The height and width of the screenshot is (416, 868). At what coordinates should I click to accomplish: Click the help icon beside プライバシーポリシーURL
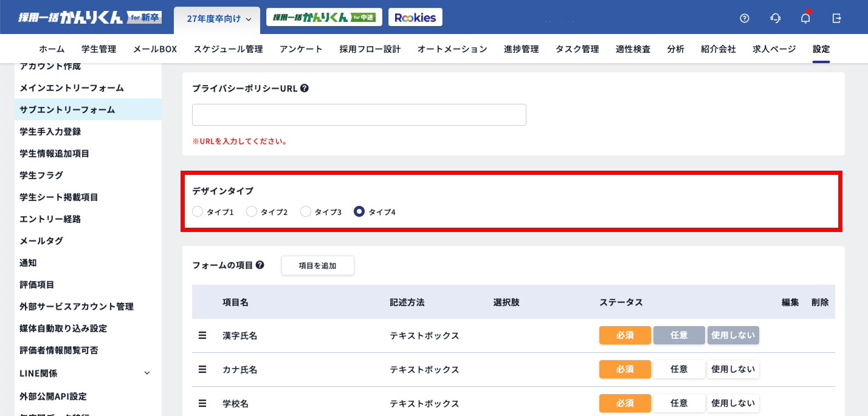[x=304, y=88]
